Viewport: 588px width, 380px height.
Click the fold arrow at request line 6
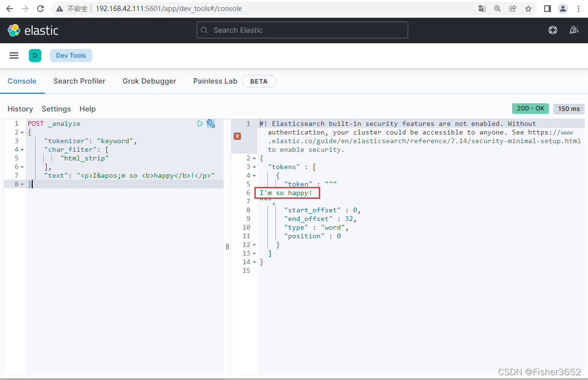click(22, 167)
